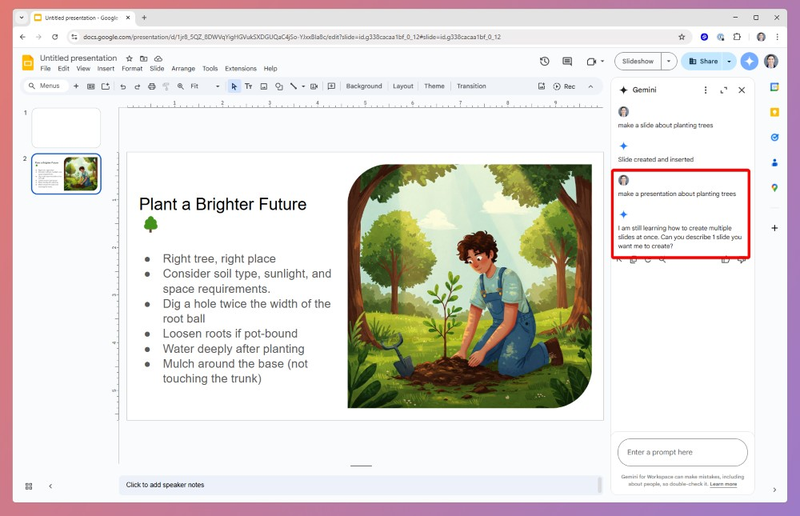The image size is (800, 516).
Task: Follow the Learn more link in Gemini panel
Action: (723, 484)
